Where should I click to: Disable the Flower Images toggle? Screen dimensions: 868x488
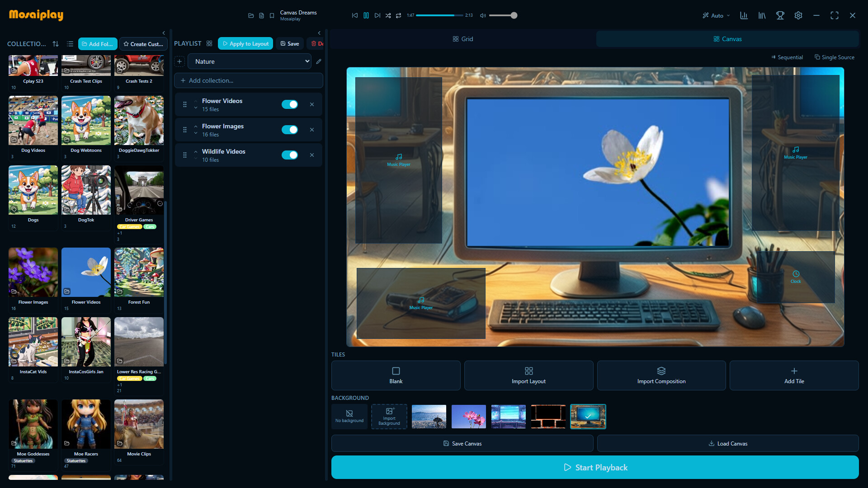click(x=290, y=130)
